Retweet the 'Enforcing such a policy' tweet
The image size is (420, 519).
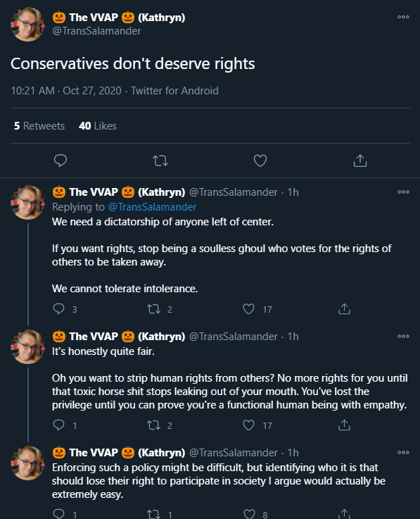154,514
